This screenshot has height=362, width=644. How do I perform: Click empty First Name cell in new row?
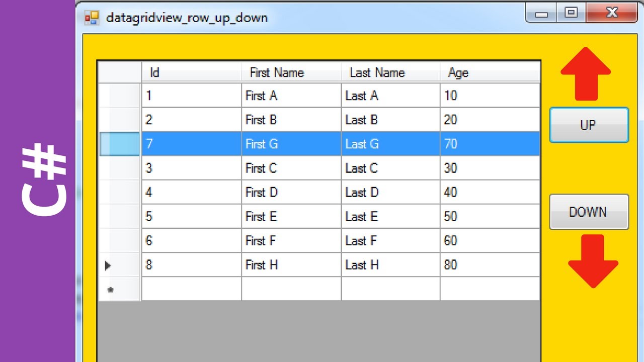click(291, 289)
